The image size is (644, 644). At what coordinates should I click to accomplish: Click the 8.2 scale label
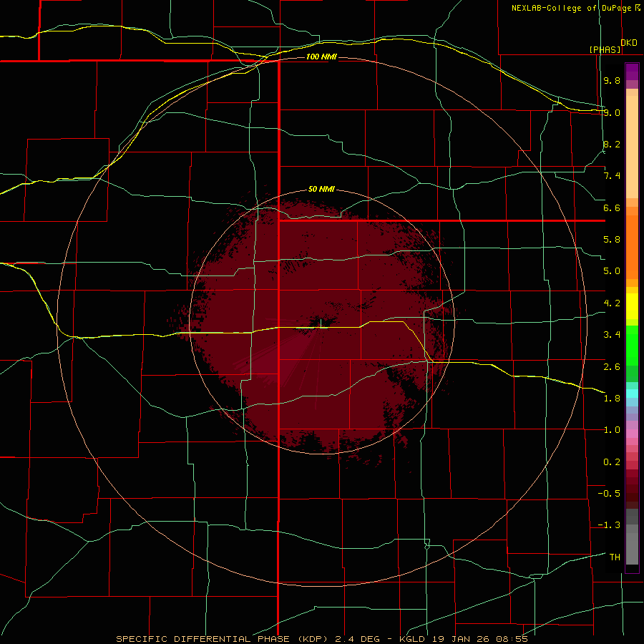tap(612, 144)
